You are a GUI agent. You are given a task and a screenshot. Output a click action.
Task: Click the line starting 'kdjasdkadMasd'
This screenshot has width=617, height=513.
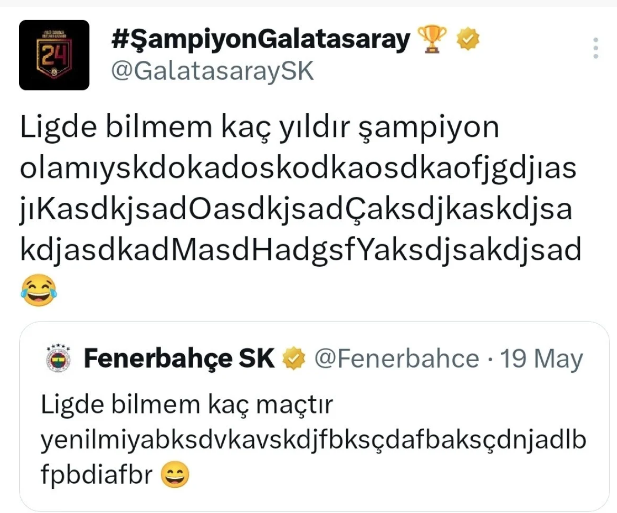tap(301, 250)
